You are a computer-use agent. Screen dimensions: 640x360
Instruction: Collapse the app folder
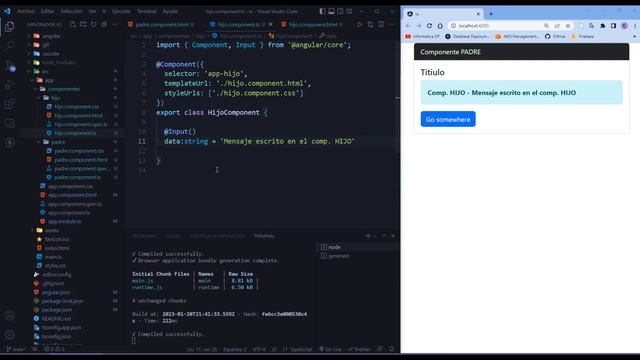[x=49, y=80]
